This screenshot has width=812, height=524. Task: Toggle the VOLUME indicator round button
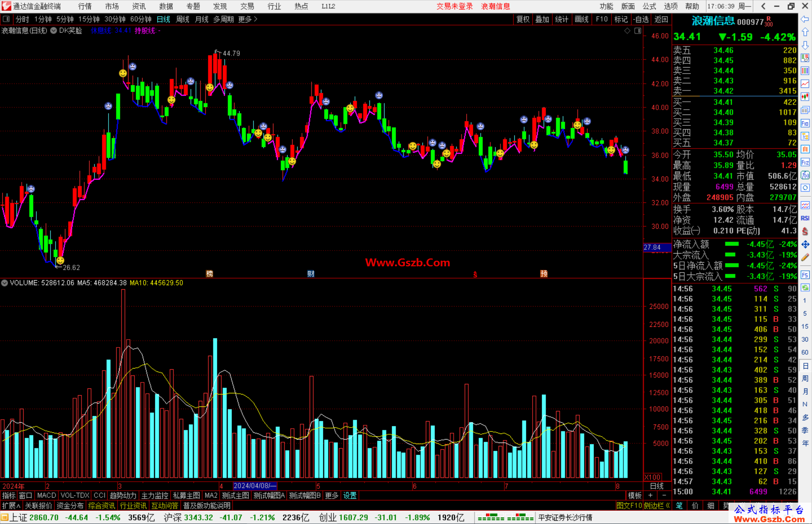[x=5, y=283]
